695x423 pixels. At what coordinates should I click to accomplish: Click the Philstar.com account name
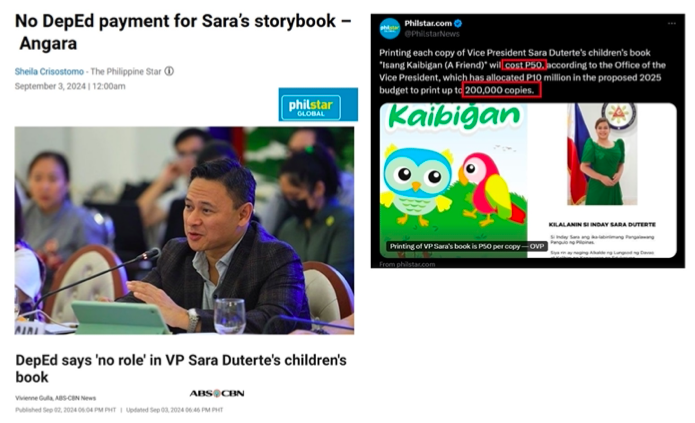[x=428, y=24]
